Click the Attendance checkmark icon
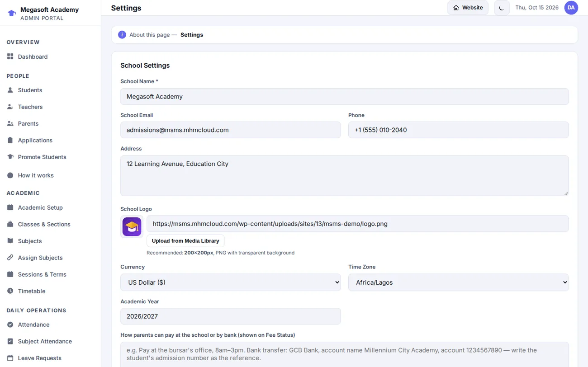The height and width of the screenshot is (367, 588). coord(10,325)
